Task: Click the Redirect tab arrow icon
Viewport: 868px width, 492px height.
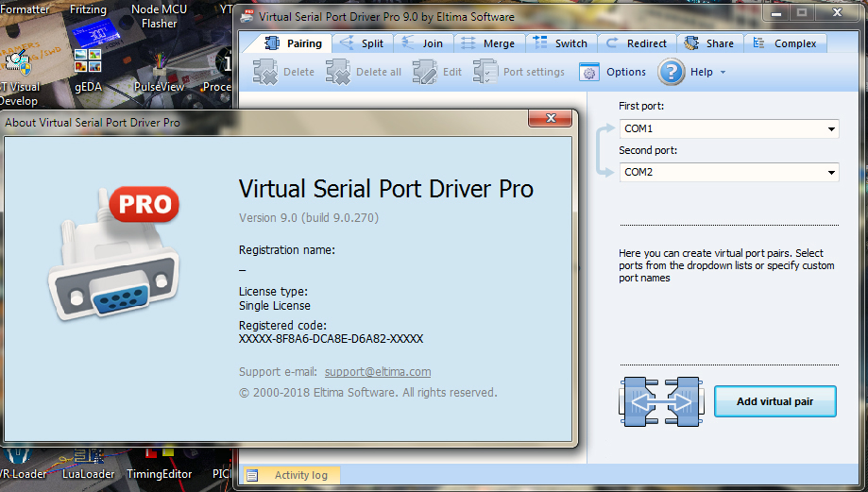Action: [612, 43]
